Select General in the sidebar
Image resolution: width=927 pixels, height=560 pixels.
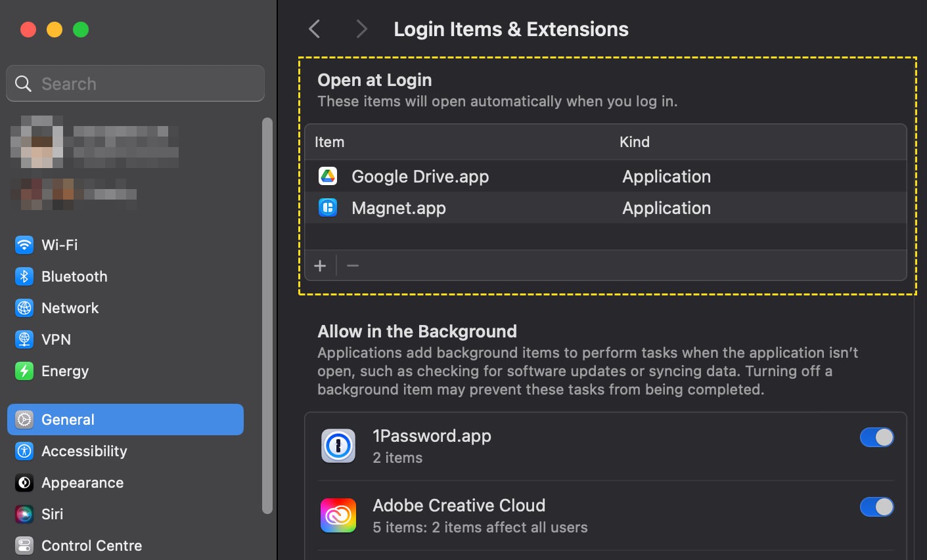(125, 420)
